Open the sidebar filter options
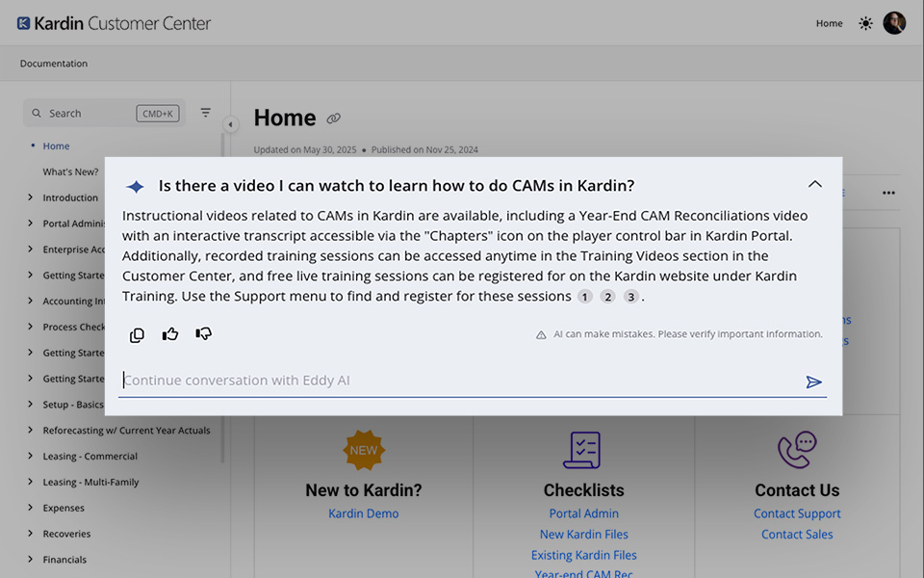The width and height of the screenshot is (924, 578). point(205,112)
